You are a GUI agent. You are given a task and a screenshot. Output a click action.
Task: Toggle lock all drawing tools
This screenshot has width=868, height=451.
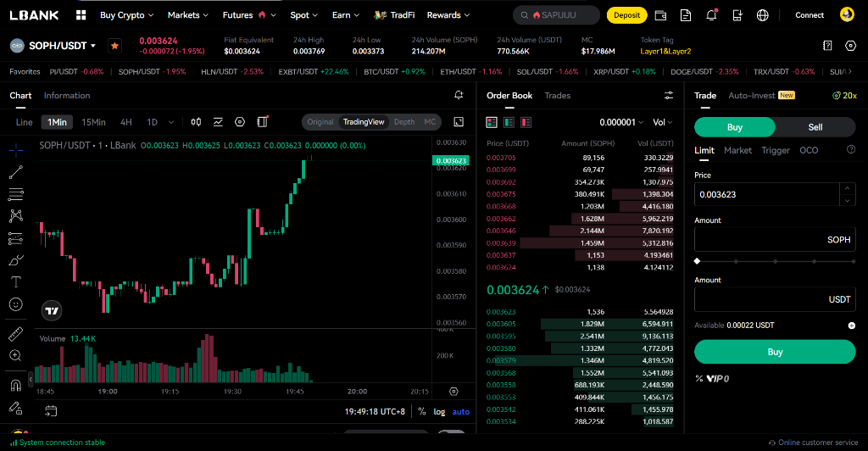tap(16, 408)
